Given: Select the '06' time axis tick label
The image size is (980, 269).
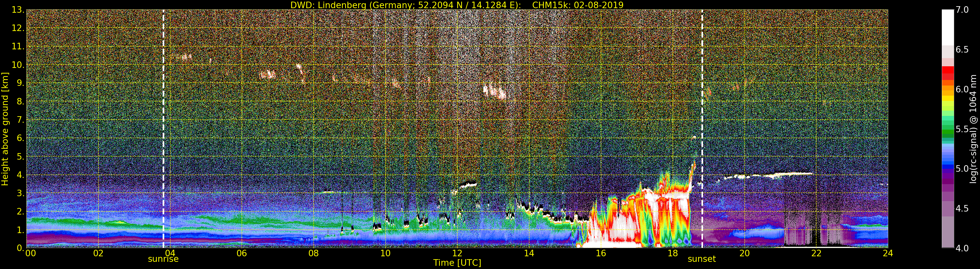Looking at the screenshot, I should coord(242,253).
